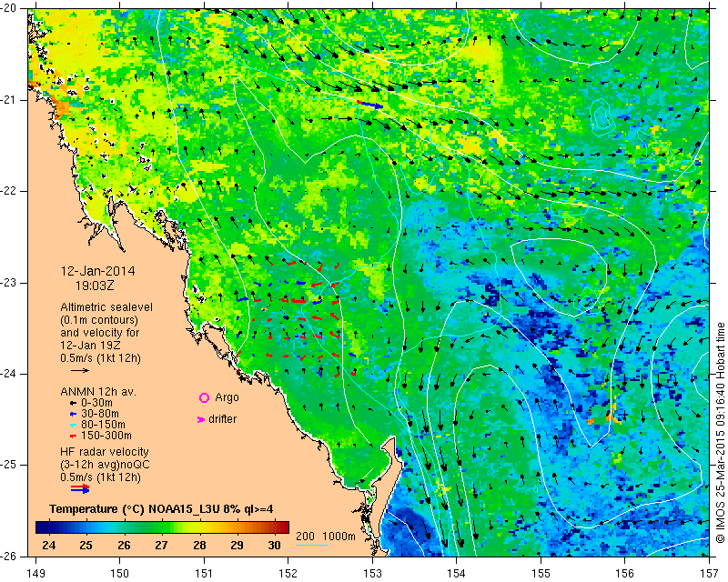The width and height of the screenshot is (728, 582).
Task: Click the 'Altimetric sealevel' legend text
Action: (106, 307)
